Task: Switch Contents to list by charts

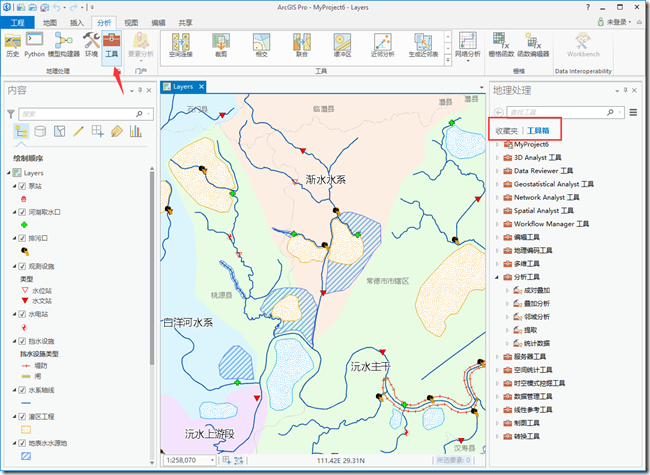Action: [136, 131]
